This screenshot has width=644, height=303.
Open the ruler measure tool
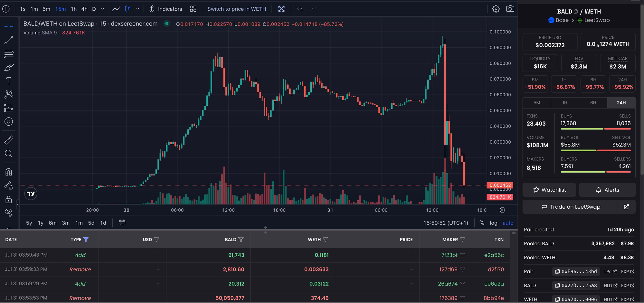pos(9,140)
